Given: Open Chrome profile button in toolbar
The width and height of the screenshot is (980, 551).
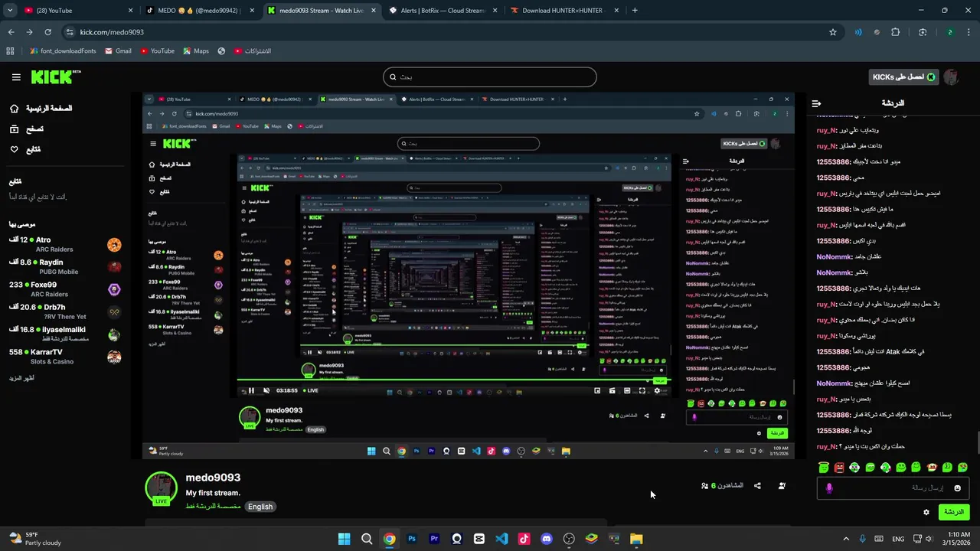Looking at the screenshot, I should tap(950, 32).
